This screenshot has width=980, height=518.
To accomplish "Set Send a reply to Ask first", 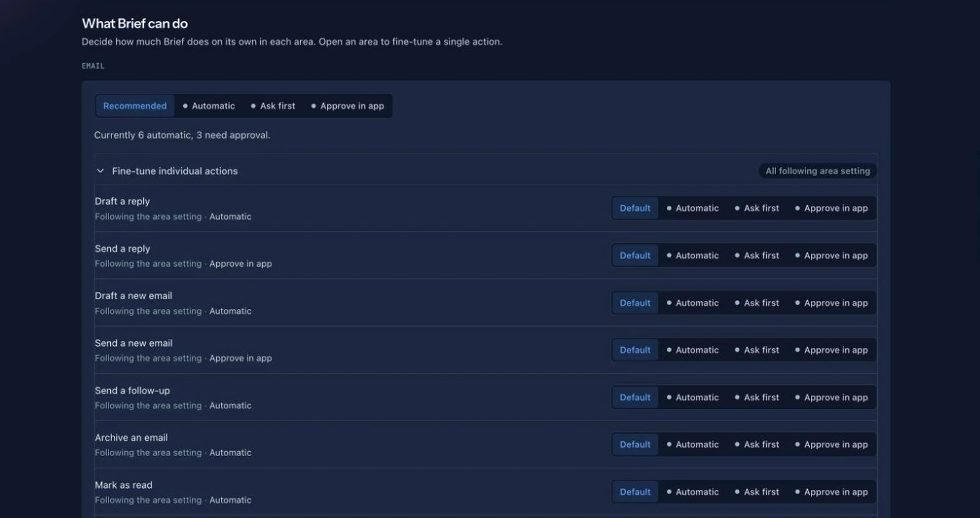I will pos(757,256).
